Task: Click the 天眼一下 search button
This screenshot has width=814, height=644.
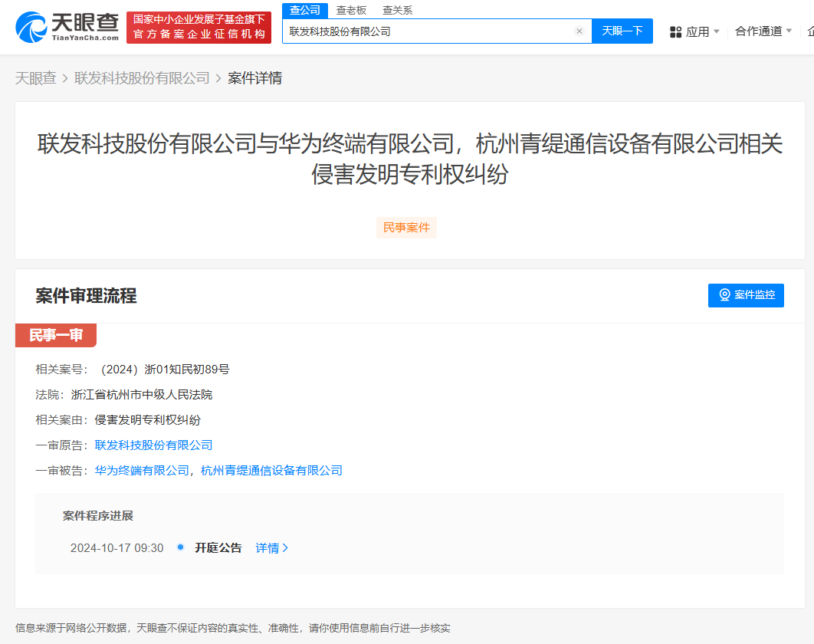Action: pos(622,31)
